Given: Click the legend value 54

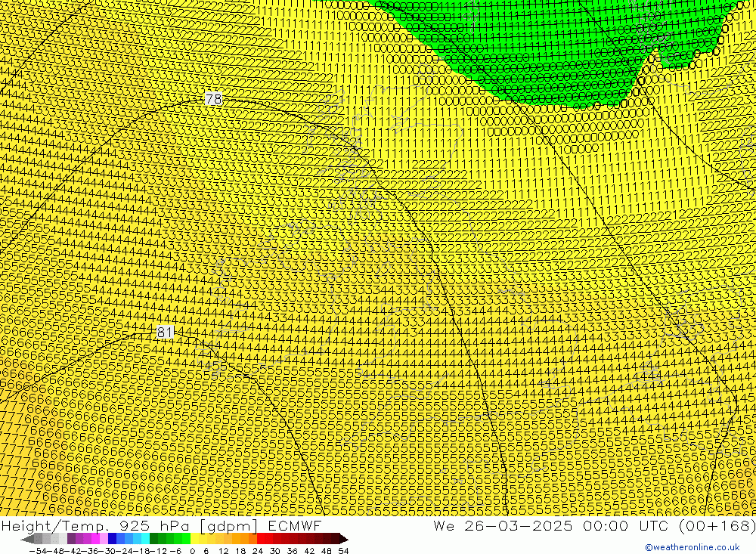Looking at the screenshot, I should 343,551.
